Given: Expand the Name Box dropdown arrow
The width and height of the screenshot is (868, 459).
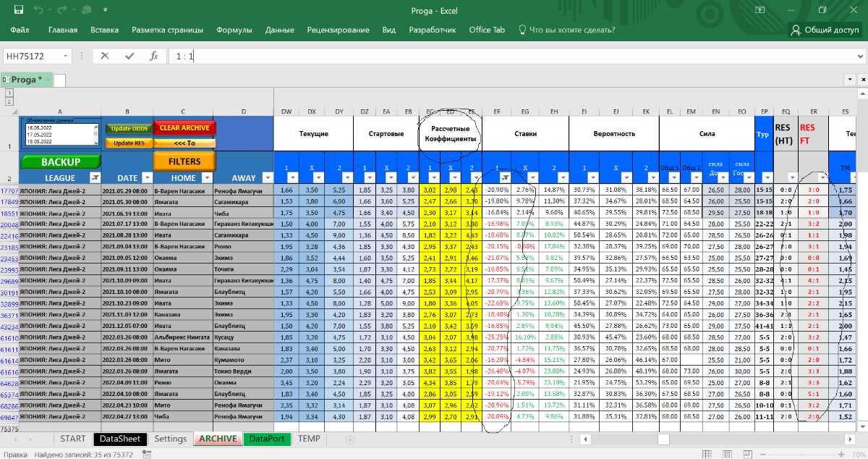Looking at the screenshot, I should pyautogui.click(x=66, y=56).
